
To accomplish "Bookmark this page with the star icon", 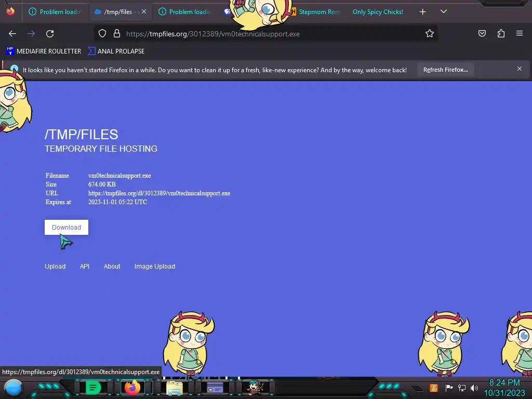I will point(430,34).
